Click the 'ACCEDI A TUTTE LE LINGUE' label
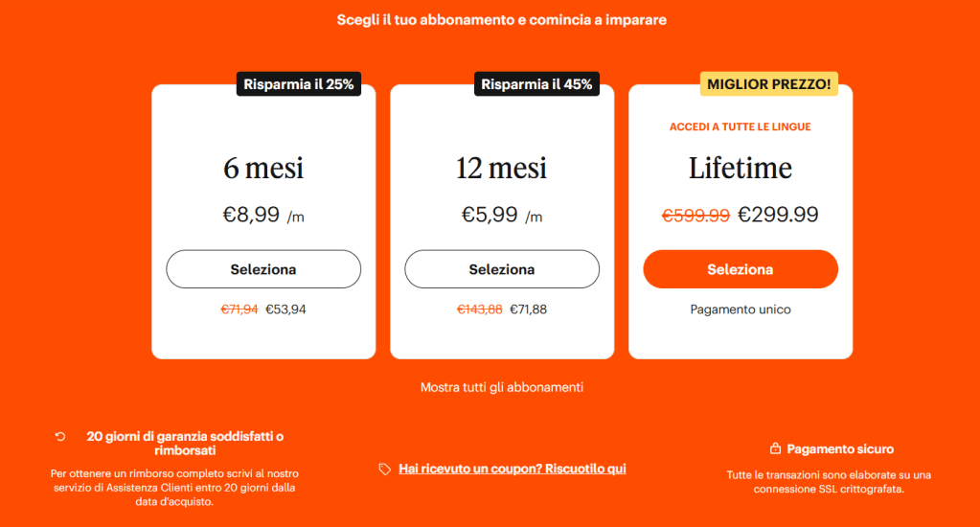The width and height of the screenshot is (980, 527). [741, 126]
